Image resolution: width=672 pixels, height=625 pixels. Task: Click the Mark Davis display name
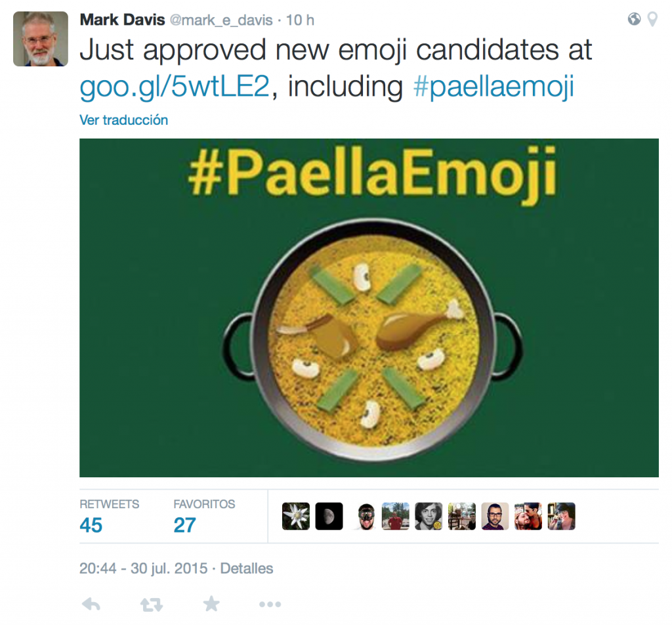pyautogui.click(x=122, y=20)
